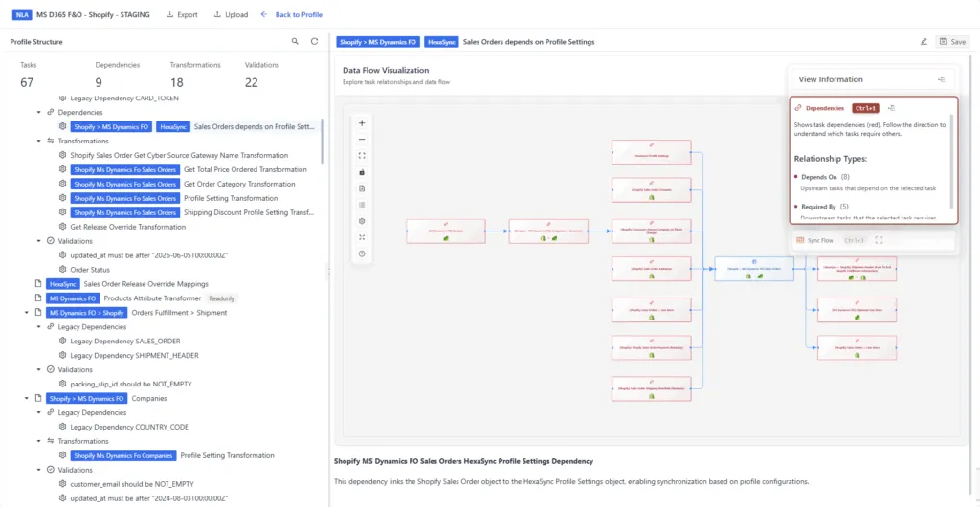This screenshot has width=980, height=507.
Task: Go Back to Profile
Action: point(291,15)
